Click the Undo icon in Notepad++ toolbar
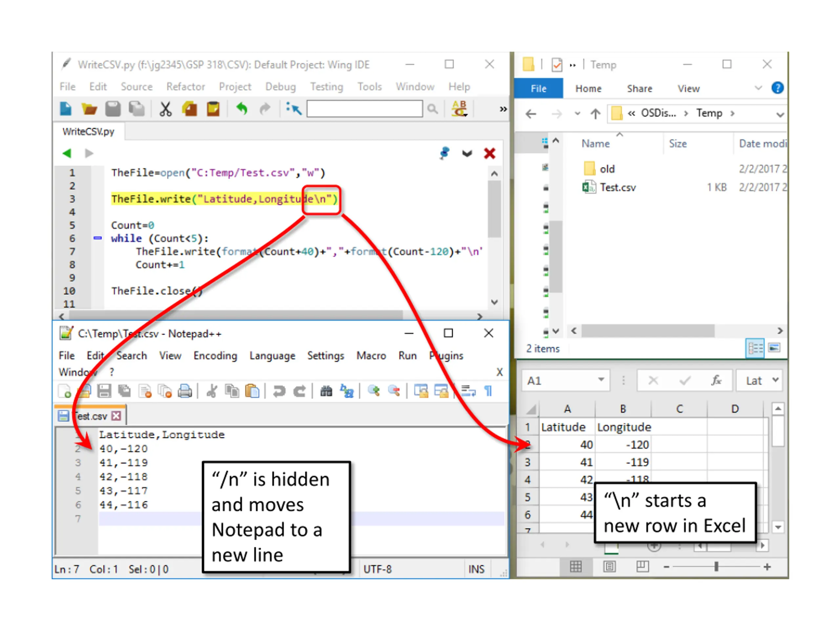Screen dimensions: 840x630 [279, 391]
